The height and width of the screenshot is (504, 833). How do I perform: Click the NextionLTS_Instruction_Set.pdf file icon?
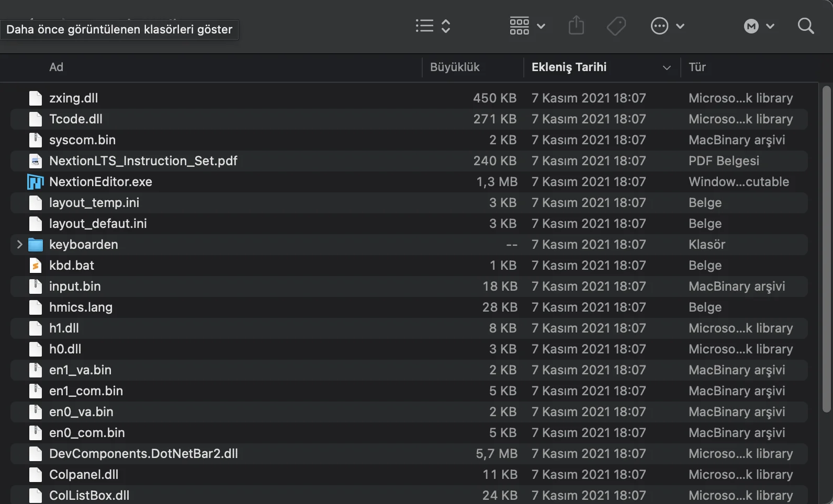click(35, 161)
